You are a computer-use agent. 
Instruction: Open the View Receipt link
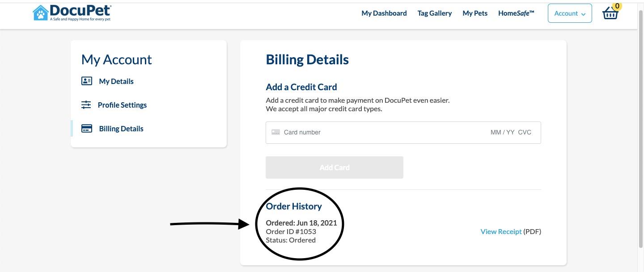pos(501,231)
